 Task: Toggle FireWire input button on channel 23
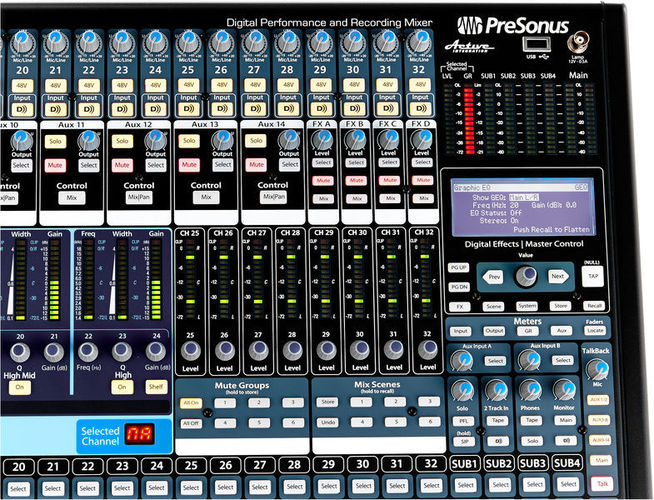pos(122,110)
